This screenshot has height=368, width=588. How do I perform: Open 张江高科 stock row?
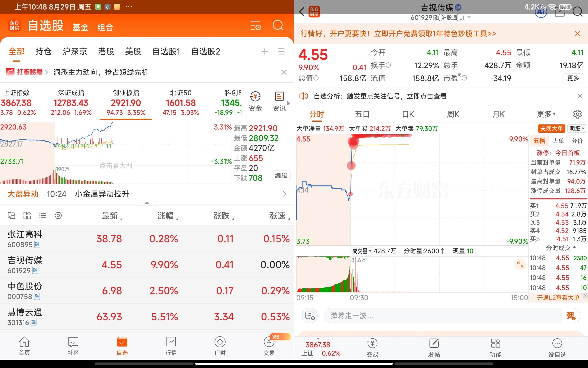147,239
